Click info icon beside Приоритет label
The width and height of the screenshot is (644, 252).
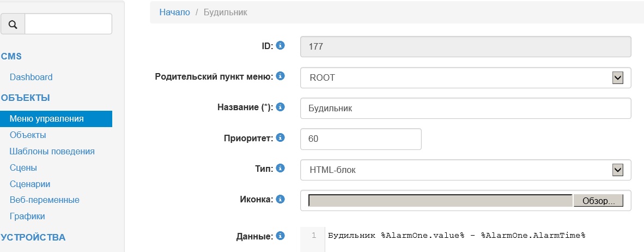click(281, 138)
